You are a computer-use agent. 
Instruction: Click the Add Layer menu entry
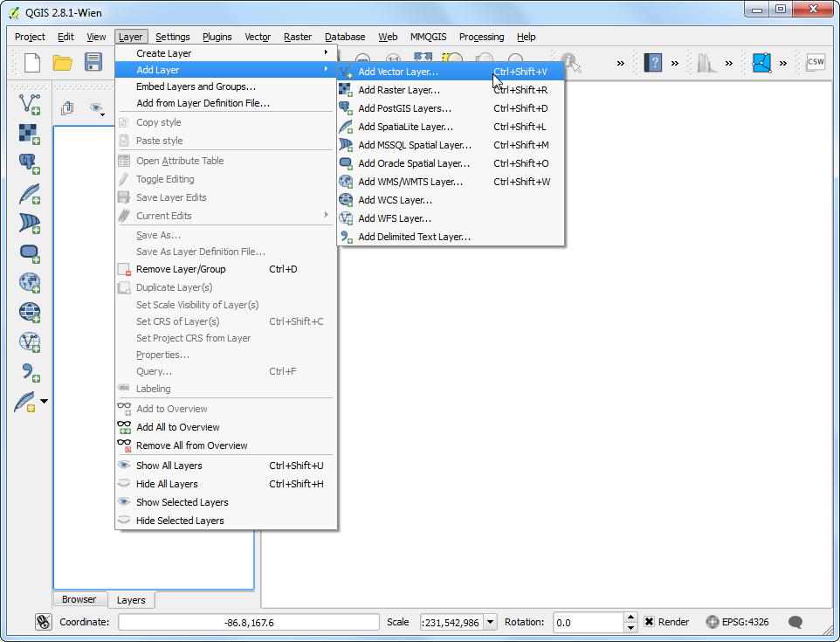226,70
